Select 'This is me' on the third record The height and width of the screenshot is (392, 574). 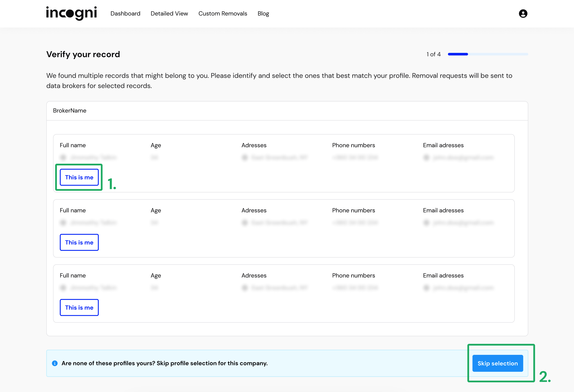pos(79,307)
